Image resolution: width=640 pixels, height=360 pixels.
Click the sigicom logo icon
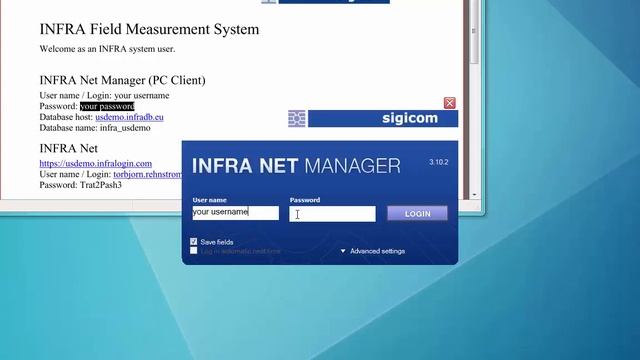click(x=297, y=119)
